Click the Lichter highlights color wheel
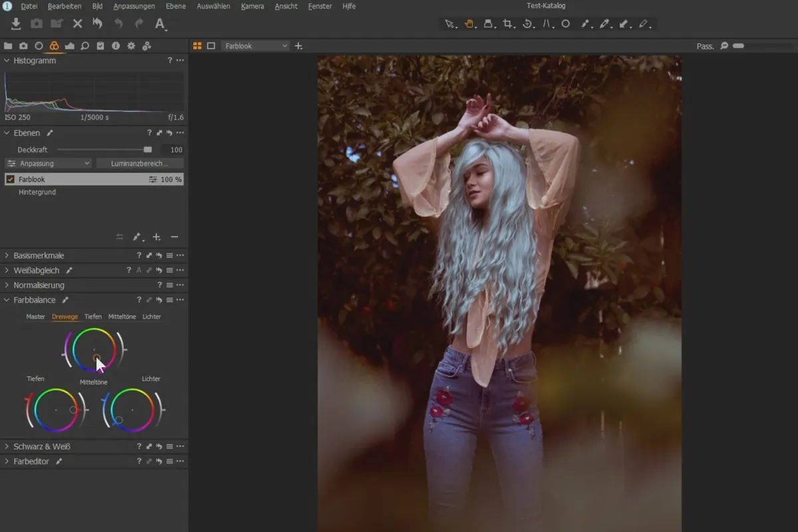 (x=132, y=410)
